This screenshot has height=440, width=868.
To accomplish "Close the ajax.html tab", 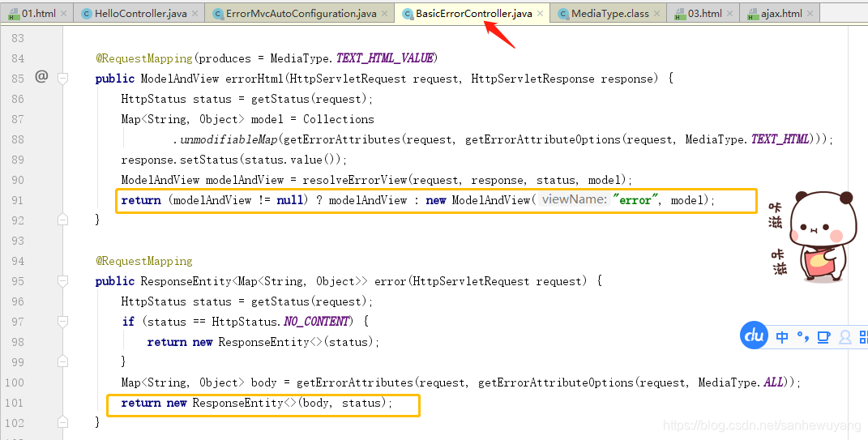I will [x=810, y=13].
